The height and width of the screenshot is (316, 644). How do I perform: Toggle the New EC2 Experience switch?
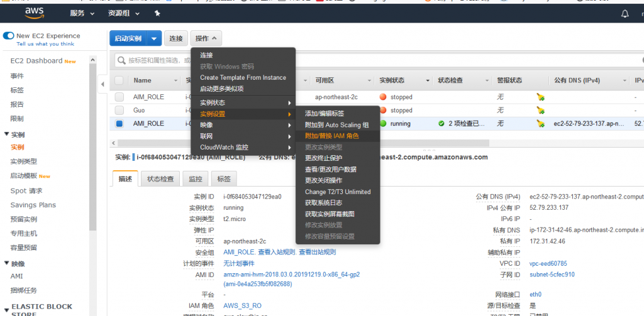[9, 36]
